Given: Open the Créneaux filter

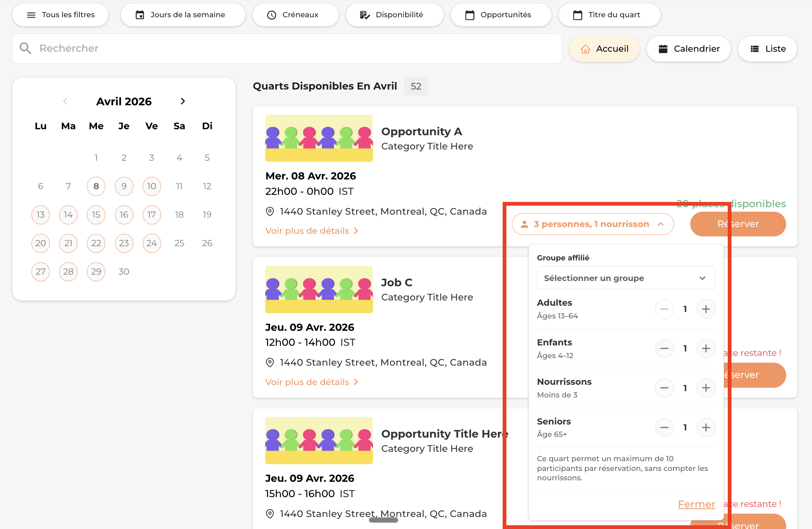Looking at the screenshot, I should 295,15.
